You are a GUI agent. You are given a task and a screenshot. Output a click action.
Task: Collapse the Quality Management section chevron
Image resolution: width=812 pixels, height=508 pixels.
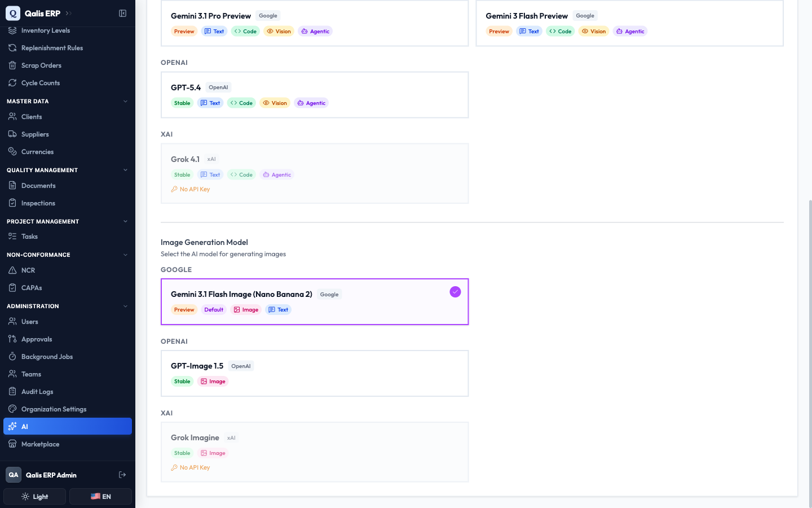(x=125, y=170)
